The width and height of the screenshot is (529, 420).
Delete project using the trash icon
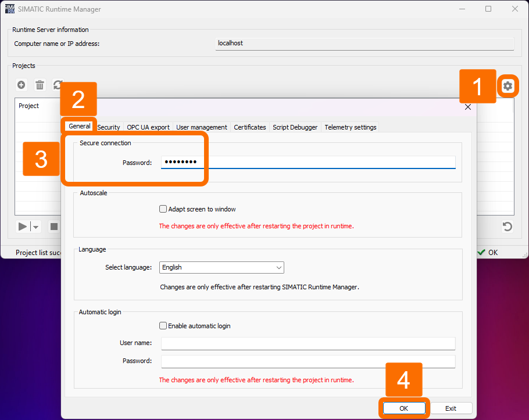point(40,85)
